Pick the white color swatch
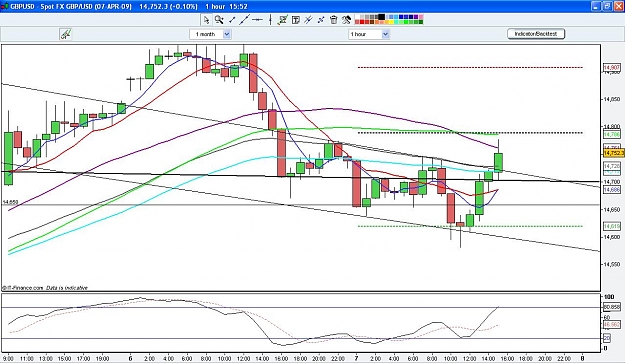The width and height of the screenshot is (625, 363). (x=358, y=17)
